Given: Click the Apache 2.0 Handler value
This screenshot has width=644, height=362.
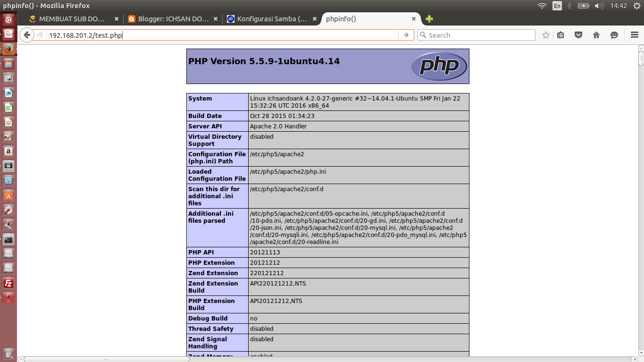Looking at the screenshot, I should pos(278,126).
